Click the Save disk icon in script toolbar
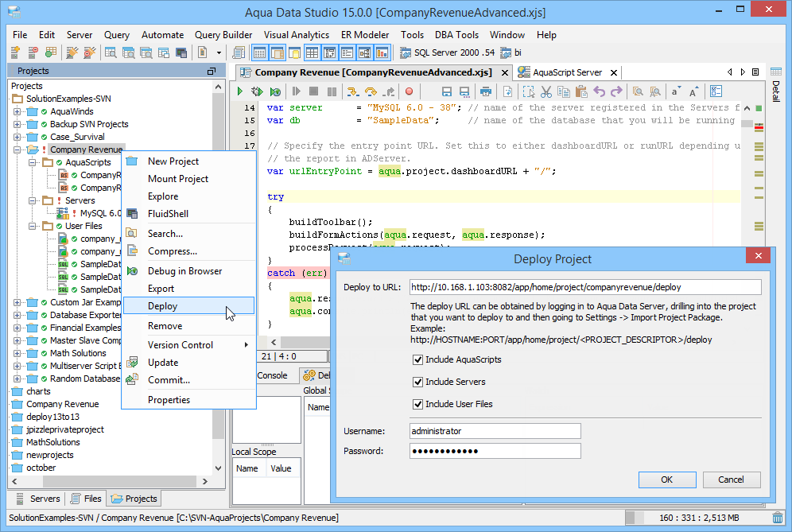Viewport: 792px width, 532px height. click(x=447, y=91)
